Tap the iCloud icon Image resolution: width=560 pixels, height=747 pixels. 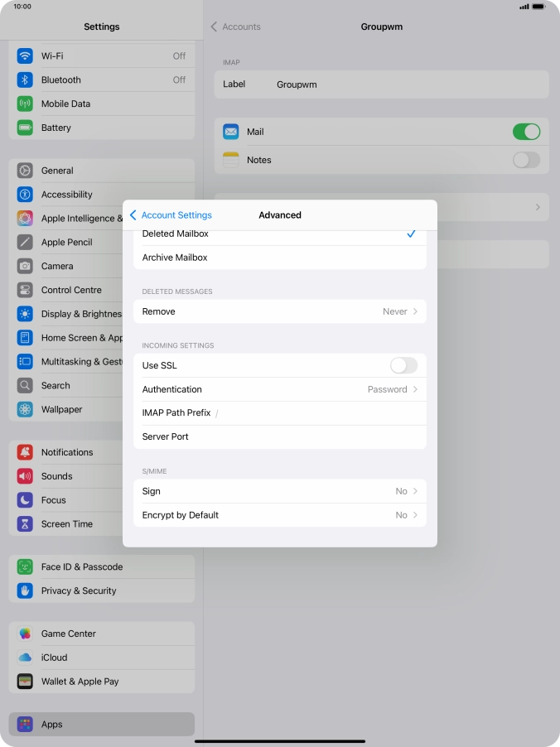25,658
